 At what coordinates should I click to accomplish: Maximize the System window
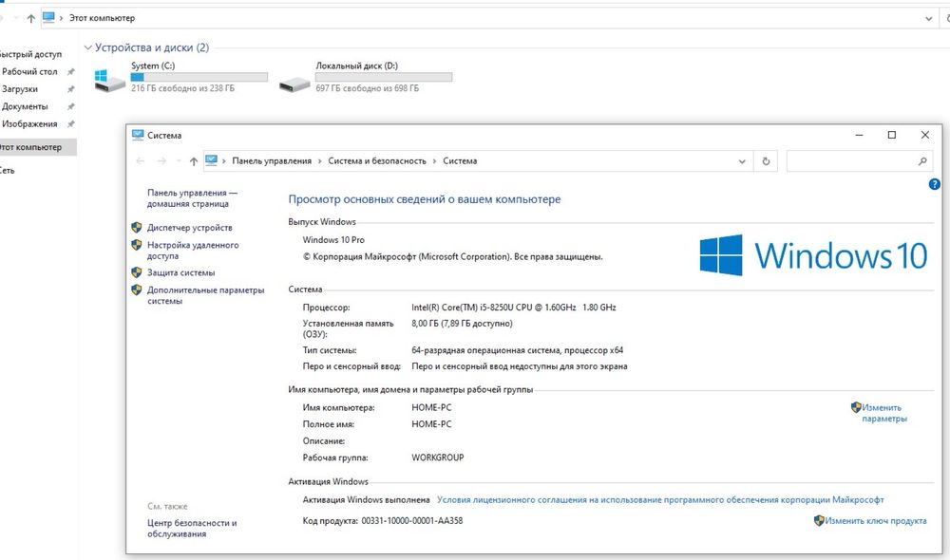pyautogui.click(x=892, y=135)
